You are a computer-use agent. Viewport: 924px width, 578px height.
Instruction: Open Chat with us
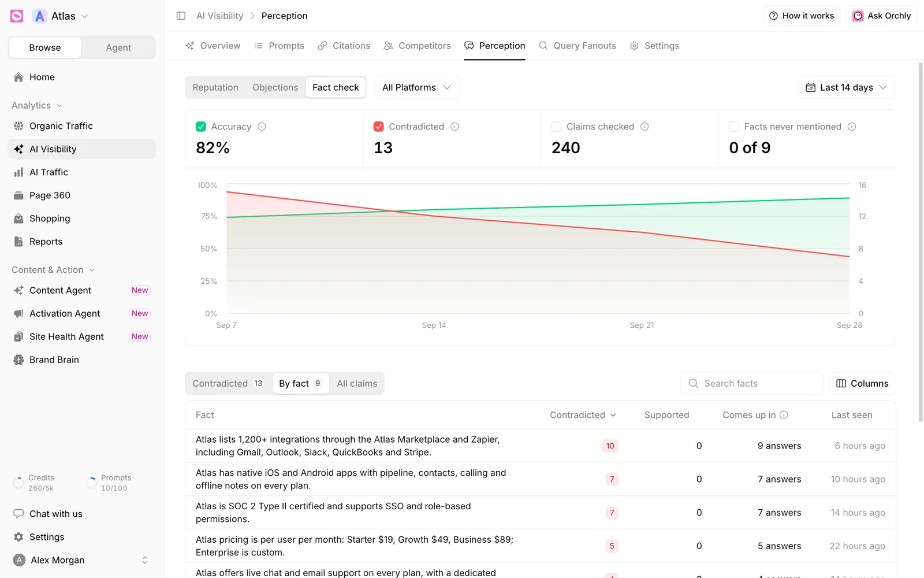pos(82,514)
